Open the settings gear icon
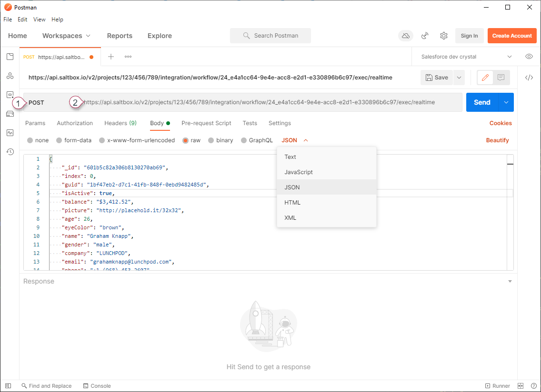Viewport: 541px width, 392px height. (444, 36)
